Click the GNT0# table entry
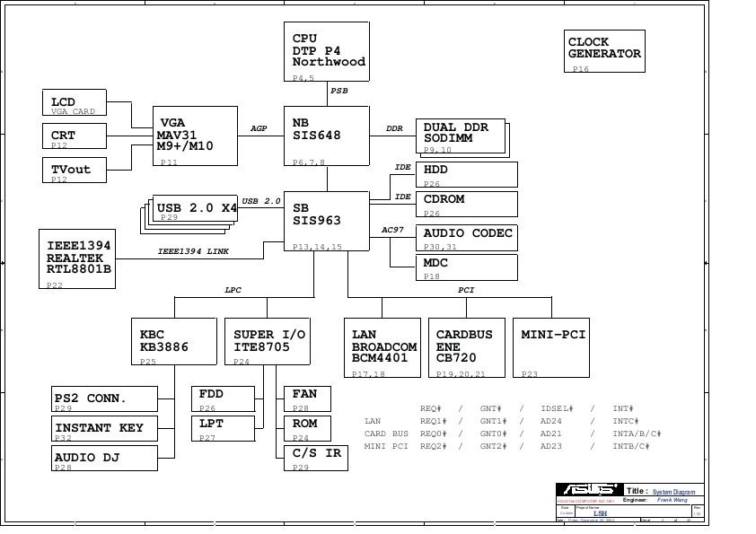 (x=493, y=433)
